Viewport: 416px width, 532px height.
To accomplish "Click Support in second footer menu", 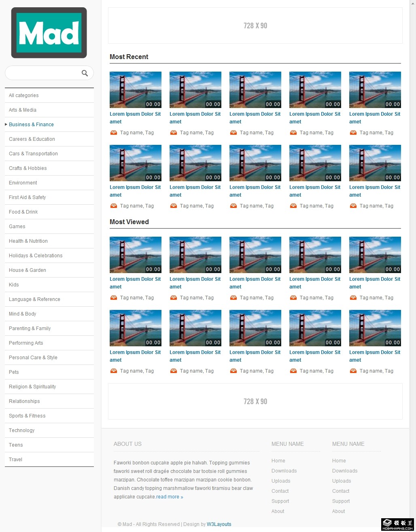I will tap(341, 501).
